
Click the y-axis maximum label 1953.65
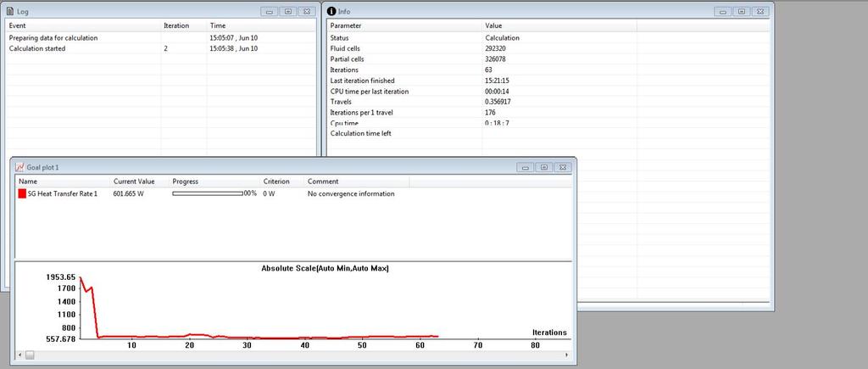coord(60,277)
